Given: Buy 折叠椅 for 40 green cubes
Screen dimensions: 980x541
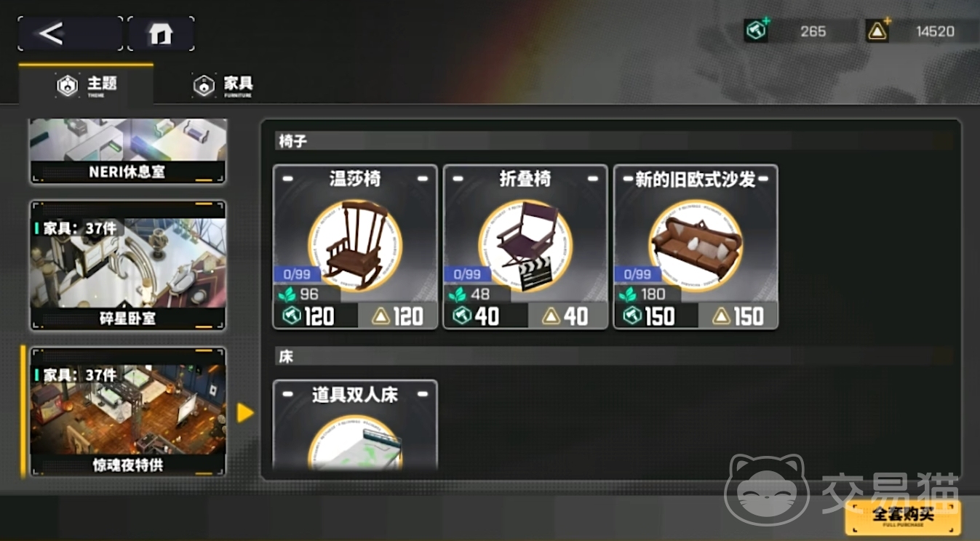Looking at the screenshot, I should pos(486,316).
